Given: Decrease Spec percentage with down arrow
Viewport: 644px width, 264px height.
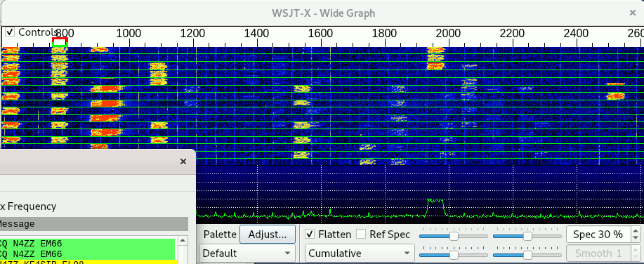Looking at the screenshot, I should point(636,239).
